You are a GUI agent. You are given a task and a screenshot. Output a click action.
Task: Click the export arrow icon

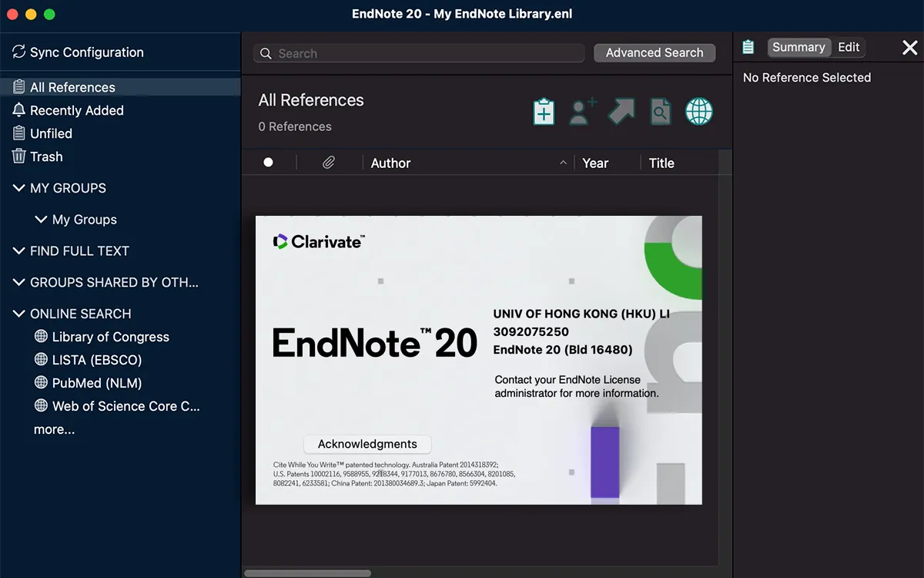click(x=621, y=111)
